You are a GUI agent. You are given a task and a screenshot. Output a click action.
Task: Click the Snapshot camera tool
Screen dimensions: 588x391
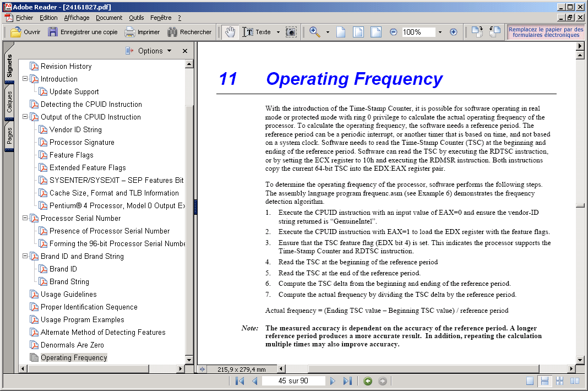(291, 32)
